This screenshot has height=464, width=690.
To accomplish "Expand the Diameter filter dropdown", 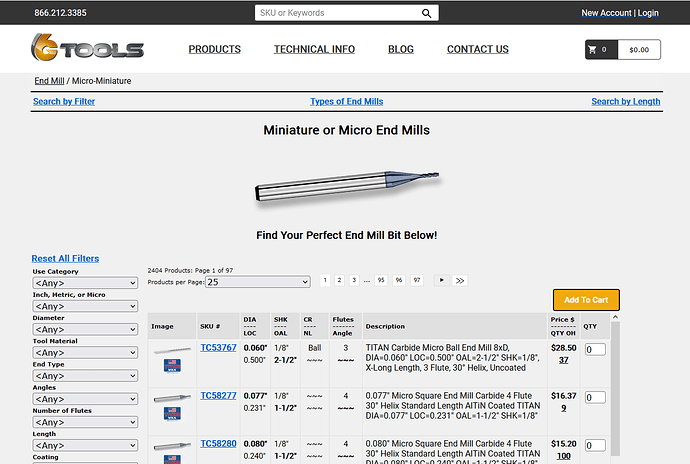I will coord(85,329).
